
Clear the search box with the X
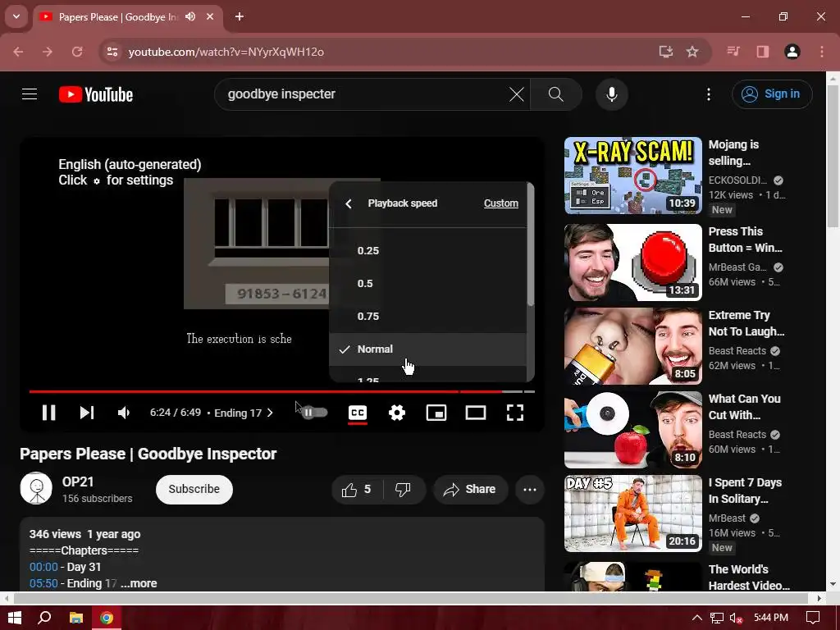coord(517,94)
